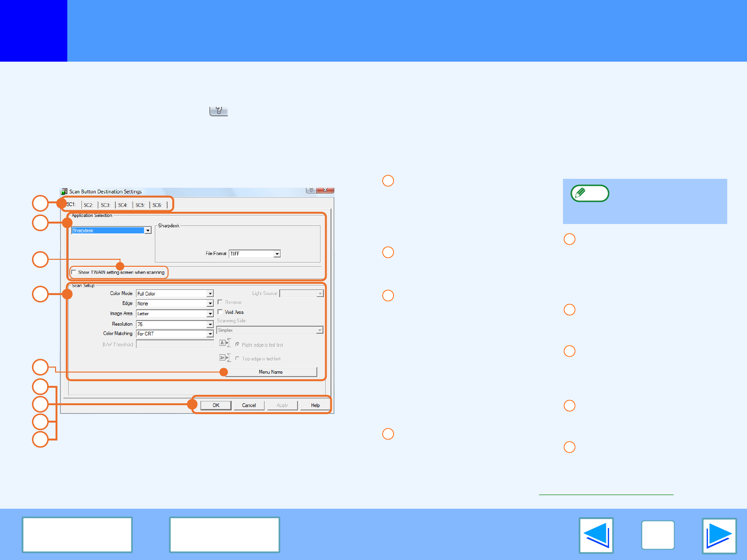The height and width of the screenshot is (560, 747).
Task: Click the Scan Button Destination Settings window icon
Action: (64, 192)
